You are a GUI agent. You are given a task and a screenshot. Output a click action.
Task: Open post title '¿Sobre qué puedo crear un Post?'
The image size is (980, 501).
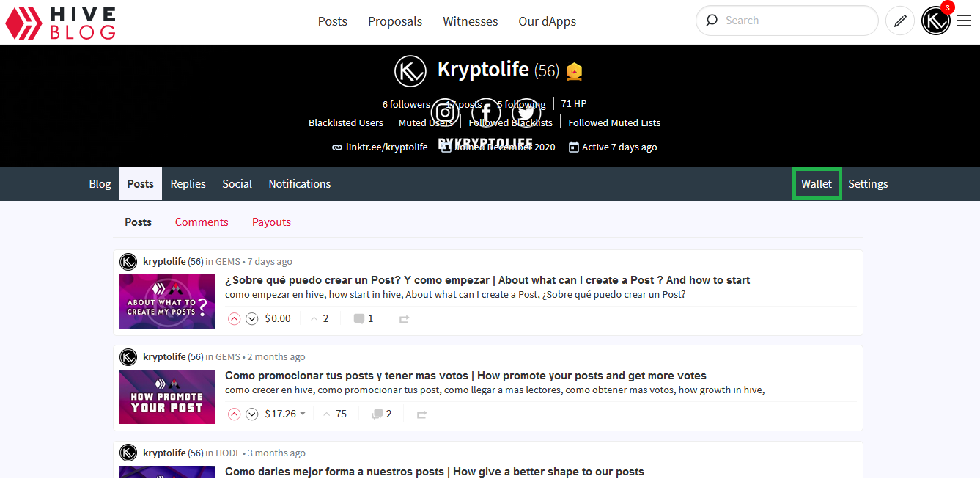click(x=487, y=280)
